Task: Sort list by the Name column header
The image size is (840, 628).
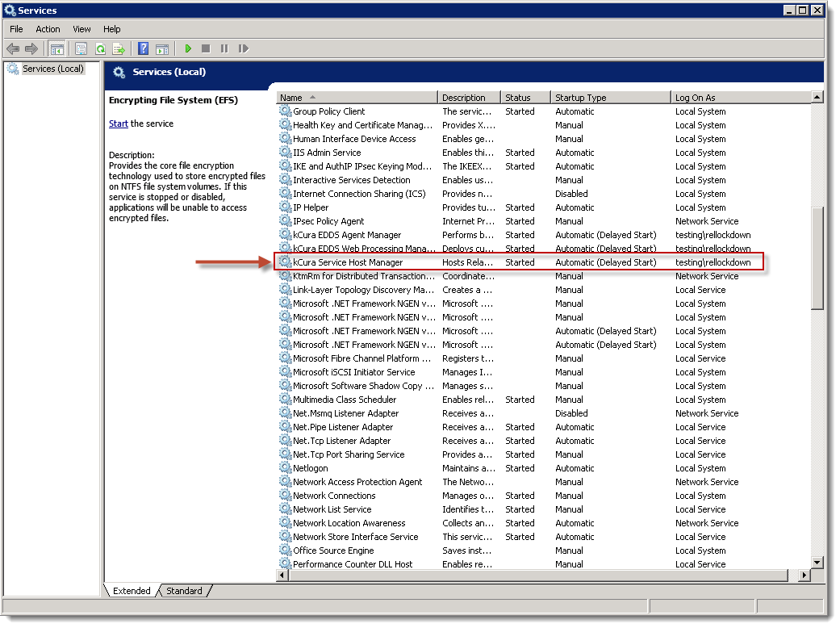Action: pyautogui.click(x=357, y=98)
